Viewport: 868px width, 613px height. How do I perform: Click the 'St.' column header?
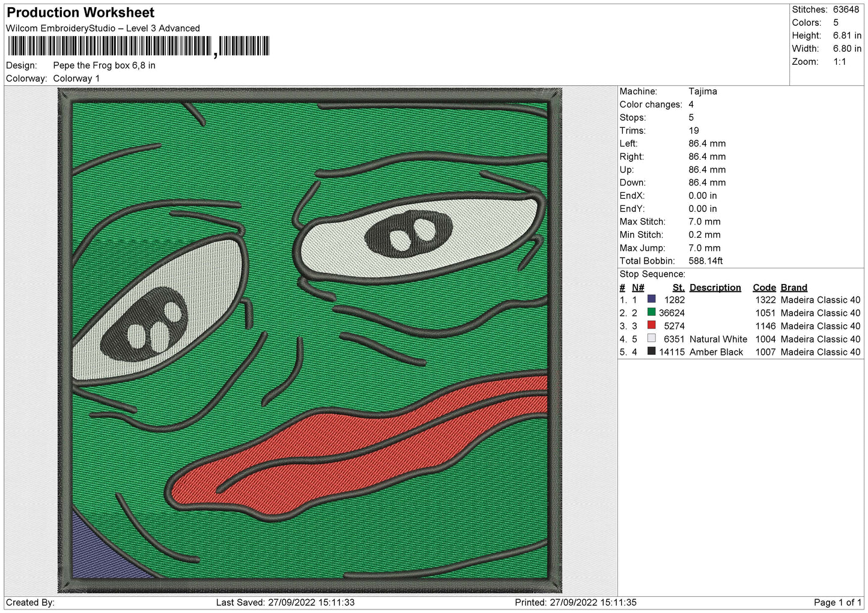679,288
